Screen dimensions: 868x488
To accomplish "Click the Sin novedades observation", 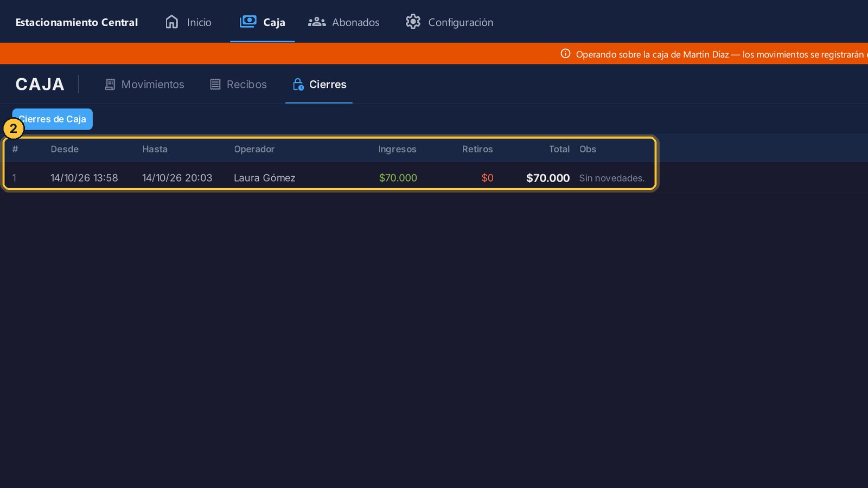I will coord(612,178).
